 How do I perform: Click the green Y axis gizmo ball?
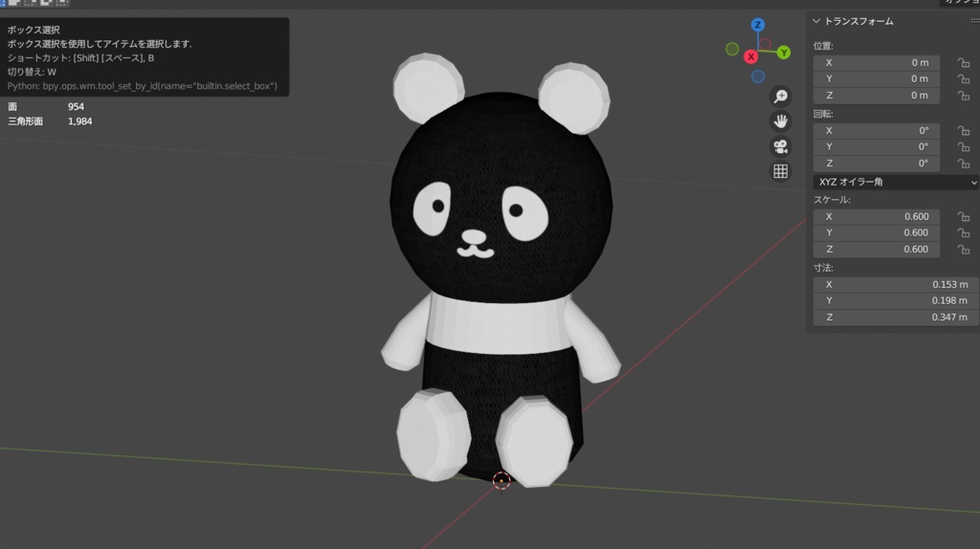pos(783,53)
